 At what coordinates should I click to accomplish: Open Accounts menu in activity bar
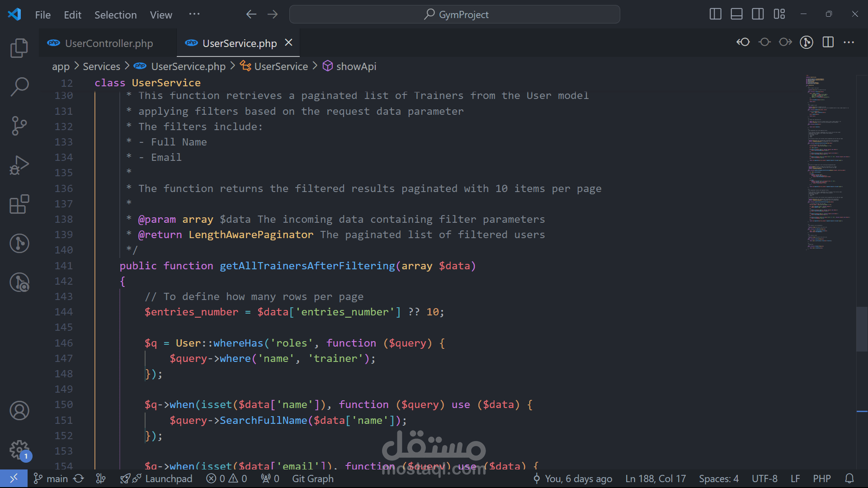(x=19, y=410)
